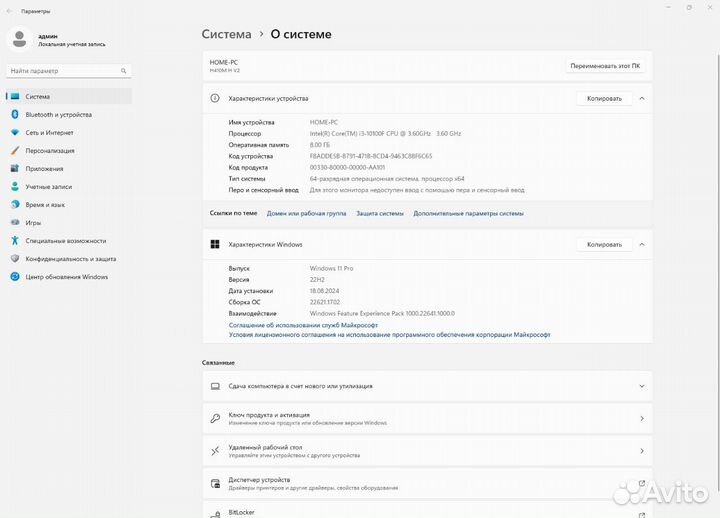The height and width of the screenshot is (518, 720).
Task: Collapse Характеристики Windows section
Action: 641,244
